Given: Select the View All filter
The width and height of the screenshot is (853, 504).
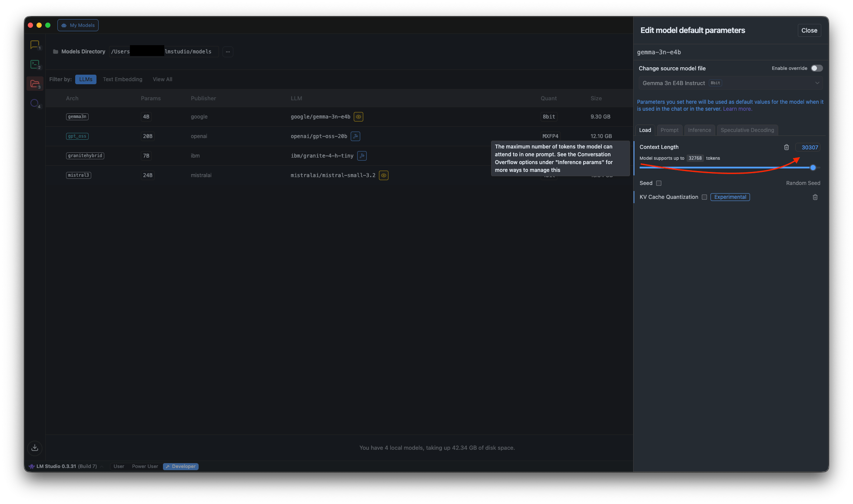Looking at the screenshot, I should pyautogui.click(x=163, y=79).
